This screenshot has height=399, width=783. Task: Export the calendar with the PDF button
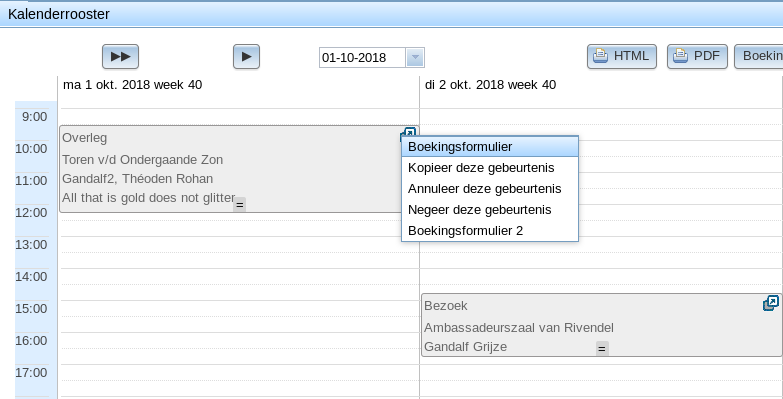[697, 56]
